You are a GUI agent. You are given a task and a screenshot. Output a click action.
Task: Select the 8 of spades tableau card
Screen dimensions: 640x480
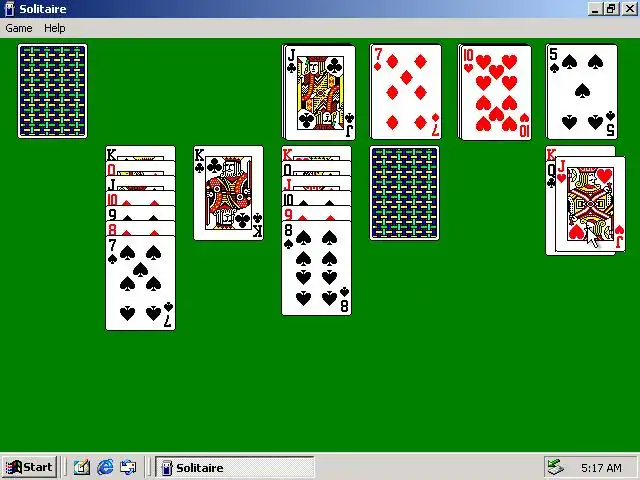click(316, 268)
